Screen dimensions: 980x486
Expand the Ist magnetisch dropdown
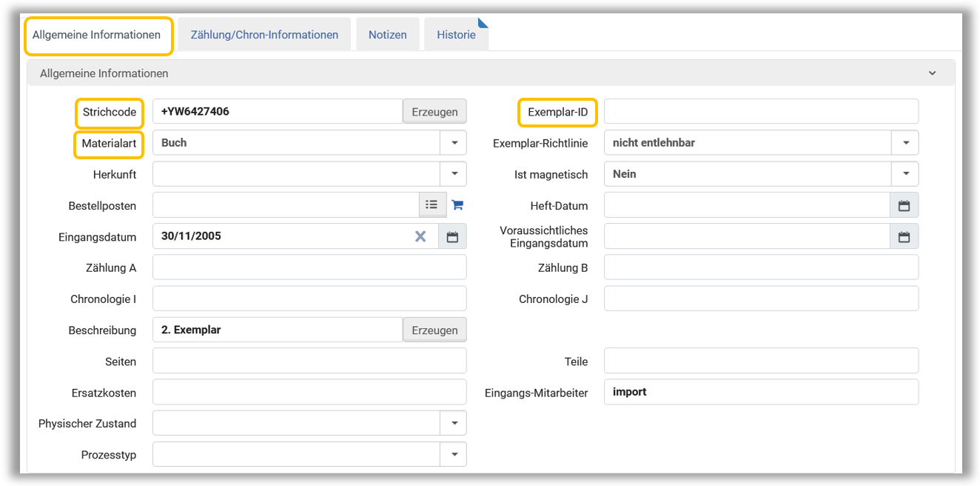pyautogui.click(x=905, y=174)
